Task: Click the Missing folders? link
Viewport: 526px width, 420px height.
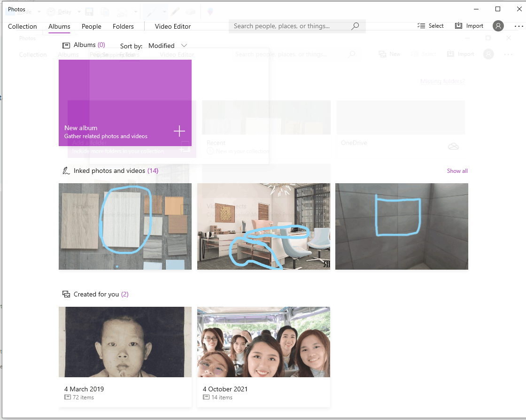Action: click(442, 81)
